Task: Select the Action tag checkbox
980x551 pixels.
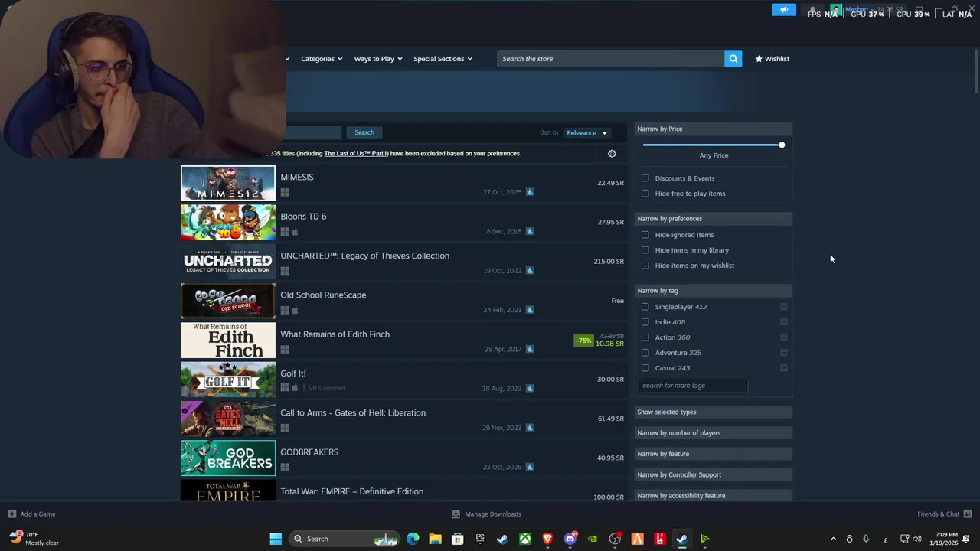Action: 645,337
